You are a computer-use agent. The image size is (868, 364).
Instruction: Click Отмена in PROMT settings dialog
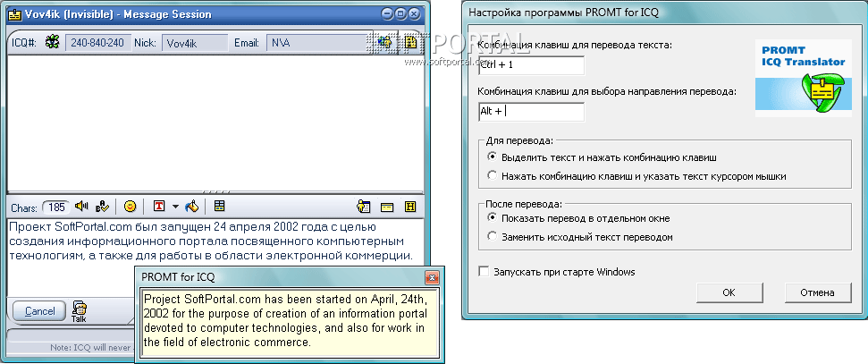(x=818, y=292)
